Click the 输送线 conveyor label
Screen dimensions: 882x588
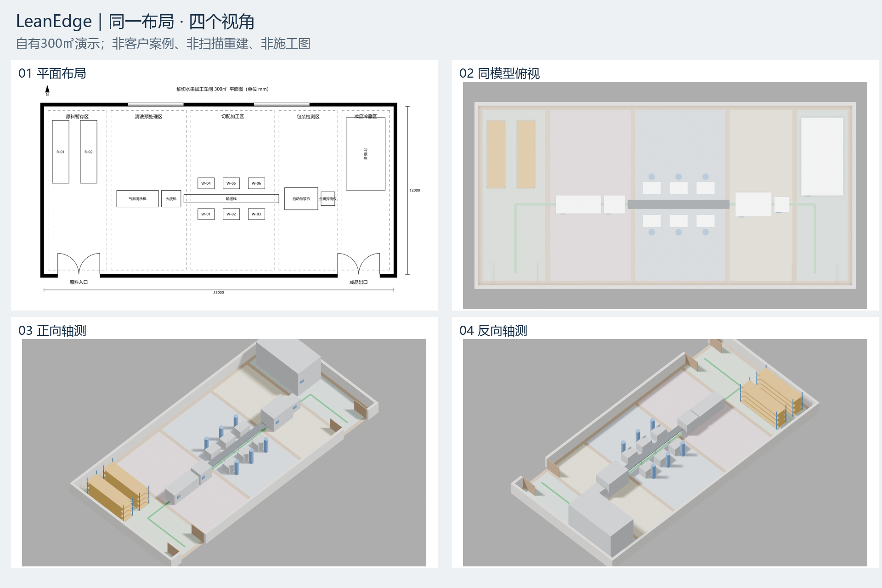[231, 199]
